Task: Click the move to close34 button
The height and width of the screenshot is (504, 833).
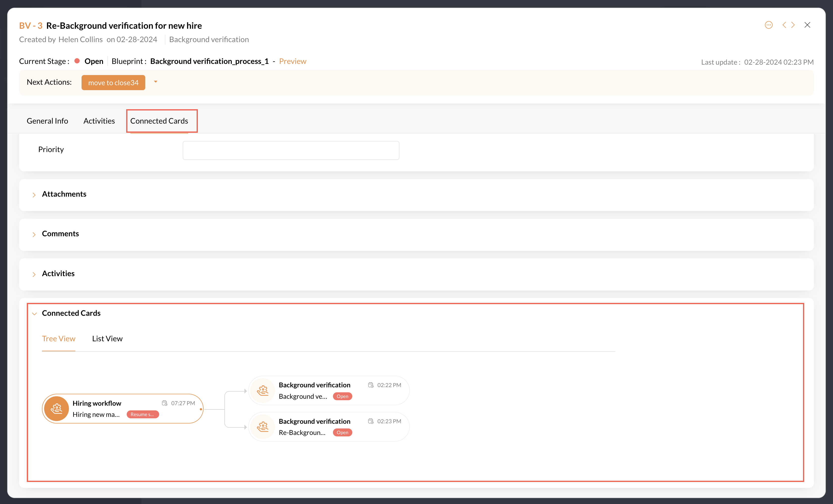Action: pyautogui.click(x=113, y=83)
